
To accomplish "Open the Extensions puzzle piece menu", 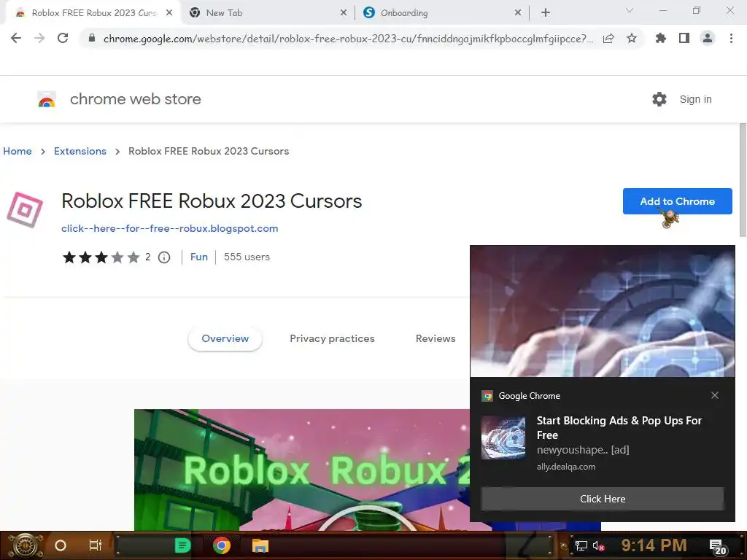I will click(x=661, y=38).
